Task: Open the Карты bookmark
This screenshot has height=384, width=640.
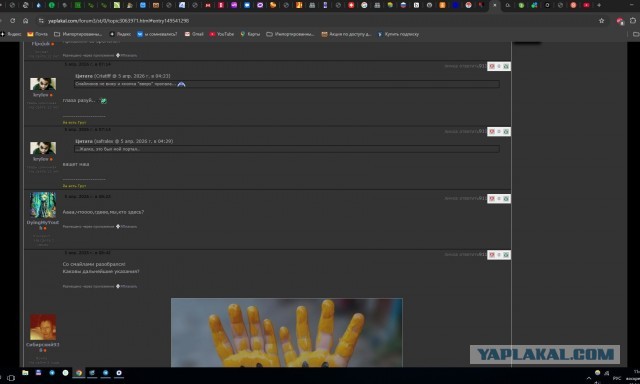Action: 250,34
